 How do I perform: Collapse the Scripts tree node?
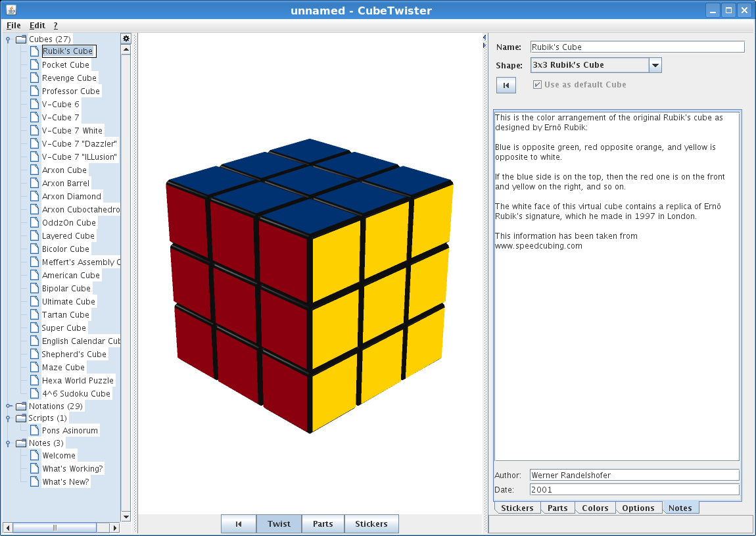8,418
